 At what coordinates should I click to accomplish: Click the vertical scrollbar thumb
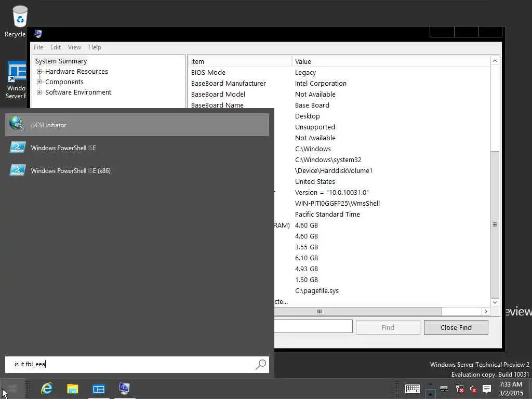495,224
